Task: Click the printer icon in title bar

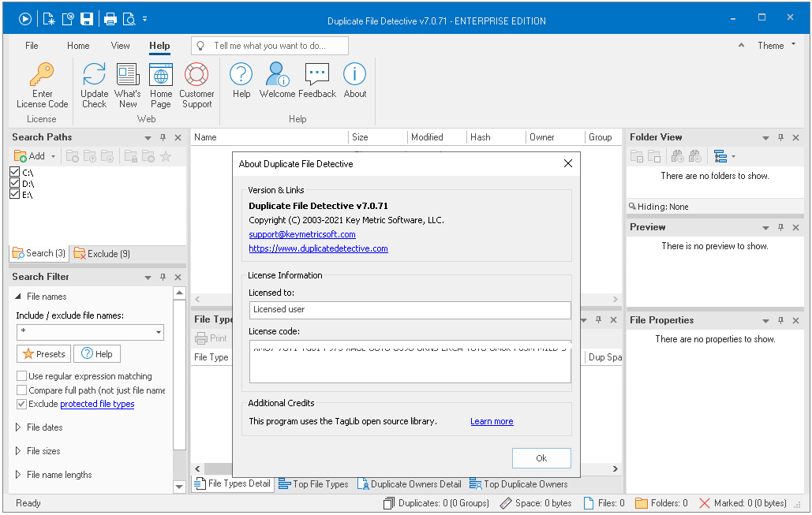Action: pyautogui.click(x=110, y=19)
